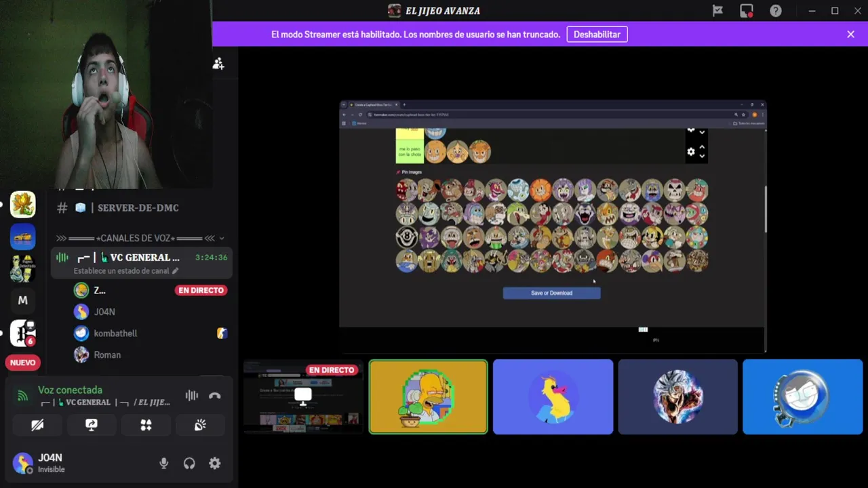Open Roman in voice channel list
This screenshot has height=488, width=868.
click(x=107, y=355)
